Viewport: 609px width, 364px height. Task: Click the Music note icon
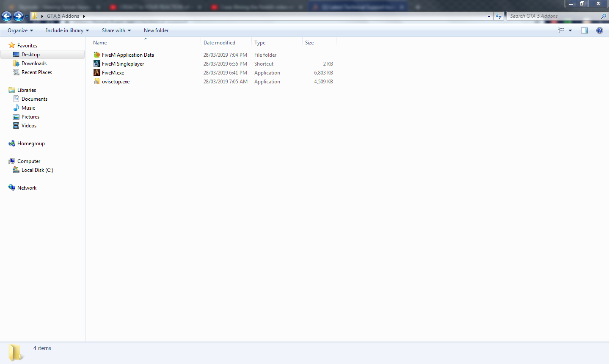(16, 108)
